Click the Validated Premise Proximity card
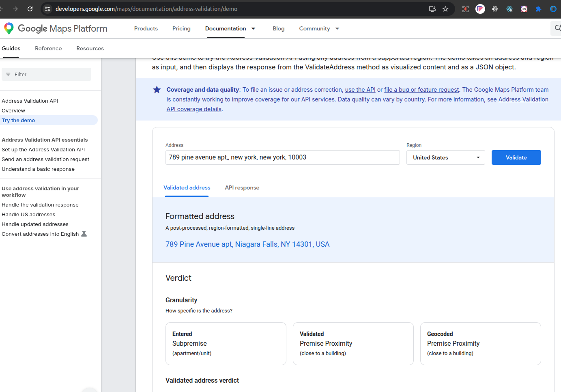This screenshot has width=561, height=392. (x=353, y=344)
